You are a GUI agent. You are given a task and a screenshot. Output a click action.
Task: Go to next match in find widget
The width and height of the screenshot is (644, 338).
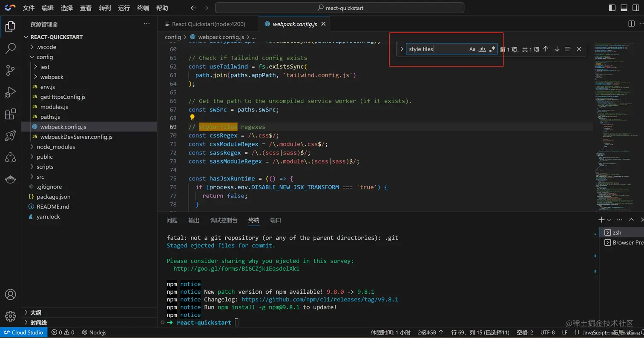pyautogui.click(x=557, y=49)
